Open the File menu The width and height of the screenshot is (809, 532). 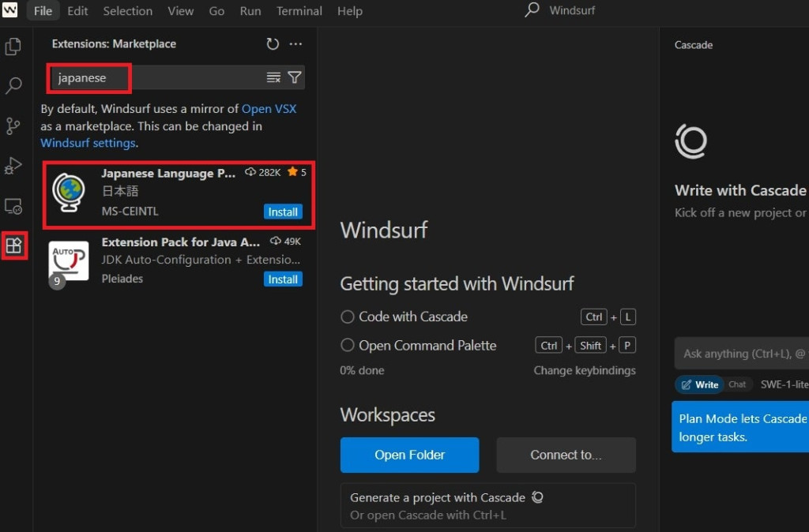point(43,11)
